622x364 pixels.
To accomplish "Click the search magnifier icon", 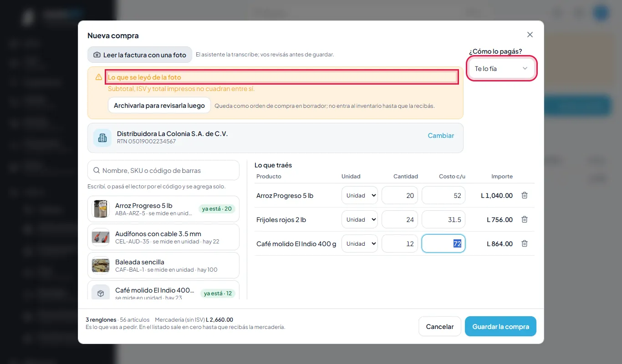I will [x=97, y=171].
